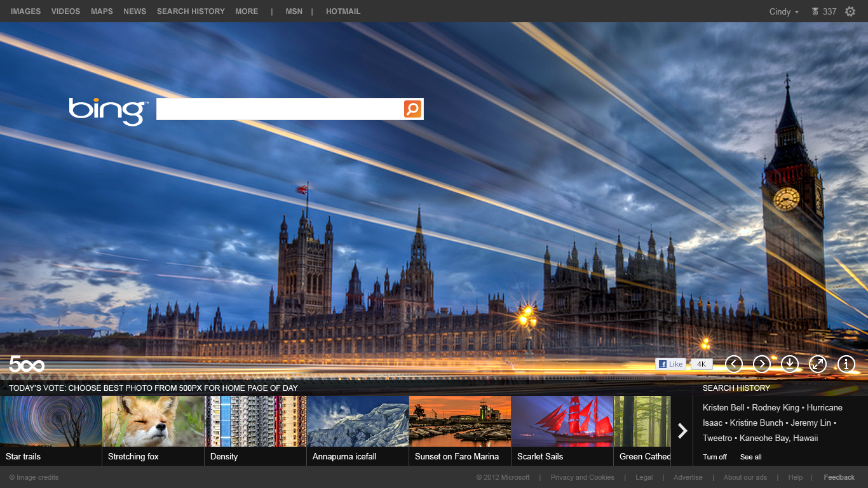
Task: Open the settings gear icon
Action: click(x=850, y=11)
